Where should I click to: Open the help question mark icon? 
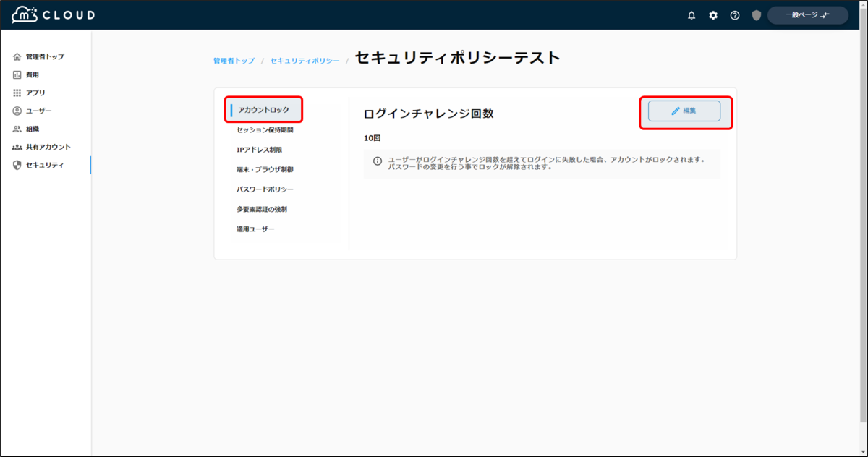click(734, 14)
